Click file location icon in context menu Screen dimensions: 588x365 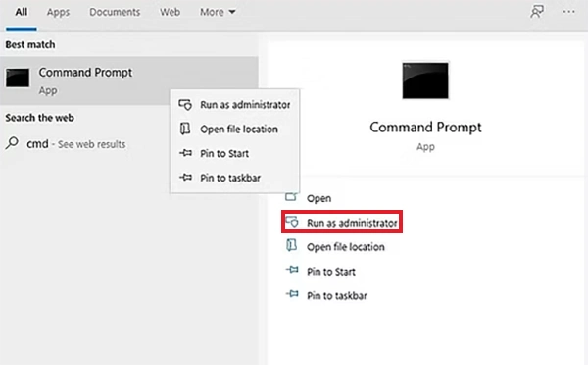point(185,129)
